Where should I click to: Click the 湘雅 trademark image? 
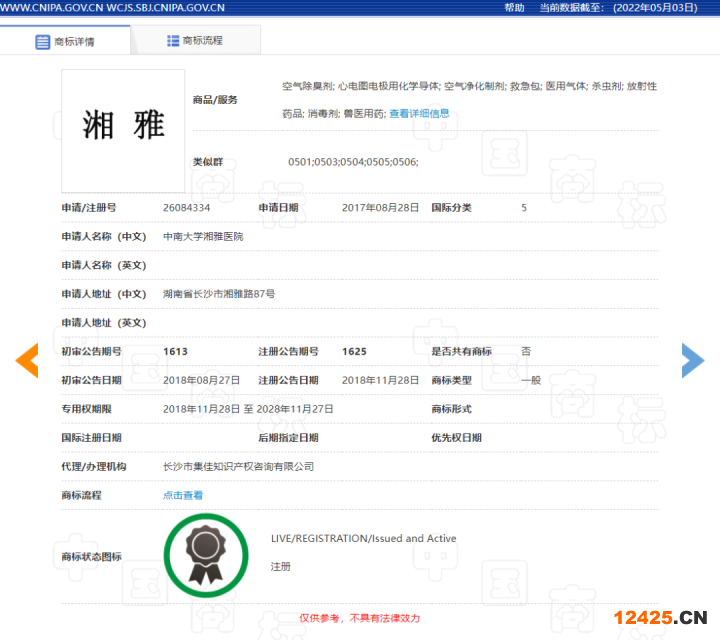123,131
